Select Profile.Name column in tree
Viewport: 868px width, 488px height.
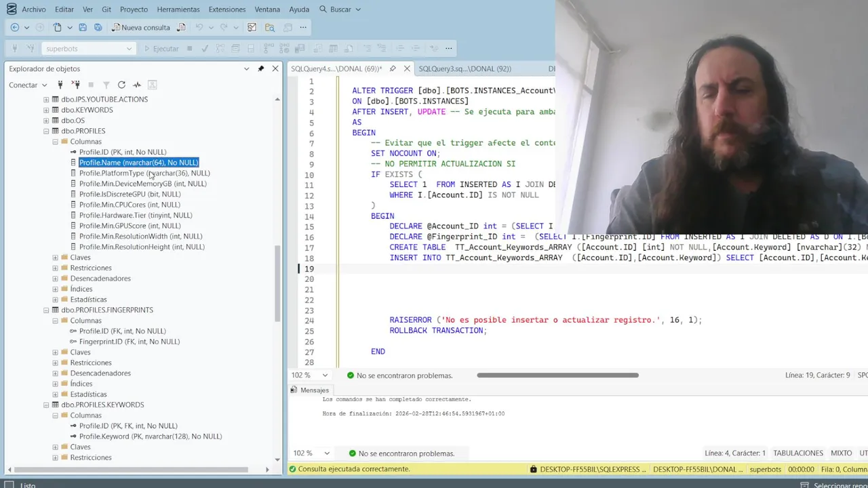point(138,163)
